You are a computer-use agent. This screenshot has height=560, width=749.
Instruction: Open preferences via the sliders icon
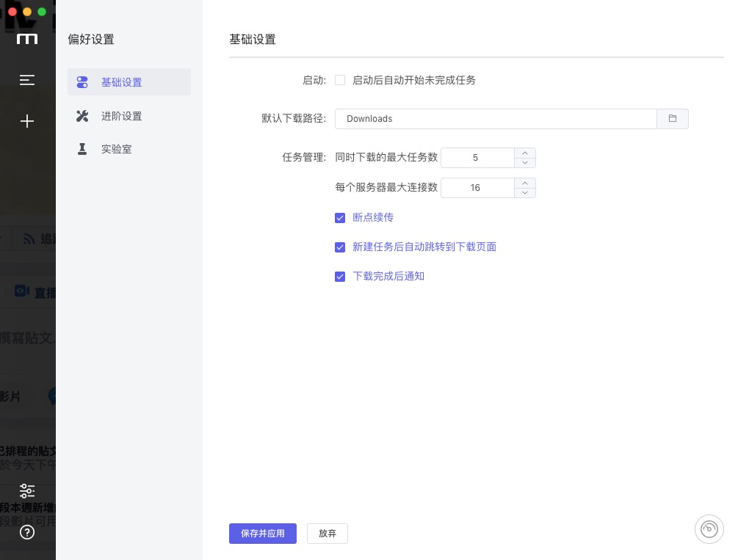point(27,491)
